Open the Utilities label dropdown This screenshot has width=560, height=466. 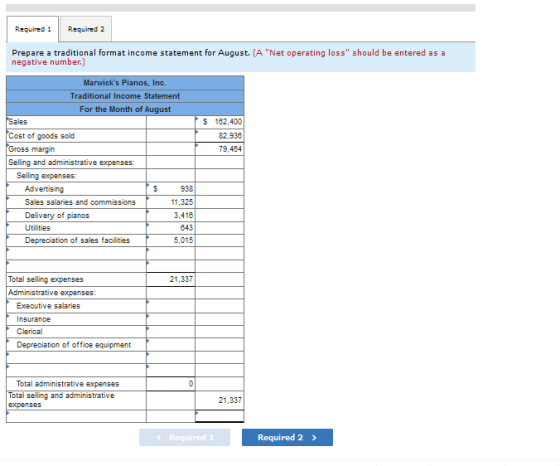[x=76, y=228]
